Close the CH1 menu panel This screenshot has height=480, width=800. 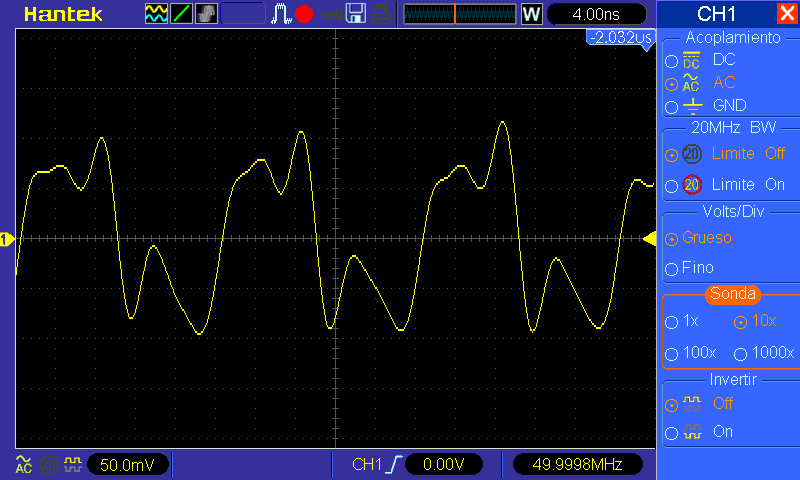787,13
